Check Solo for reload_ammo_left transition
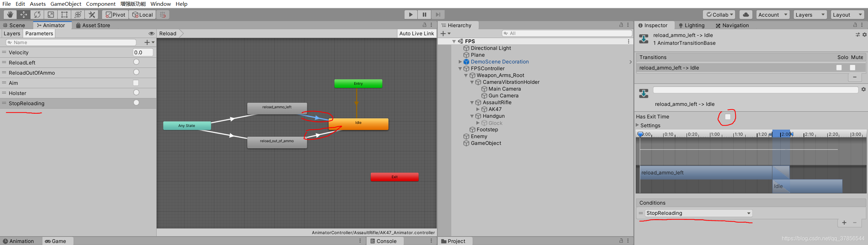This screenshot has height=245, width=868. tap(839, 68)
